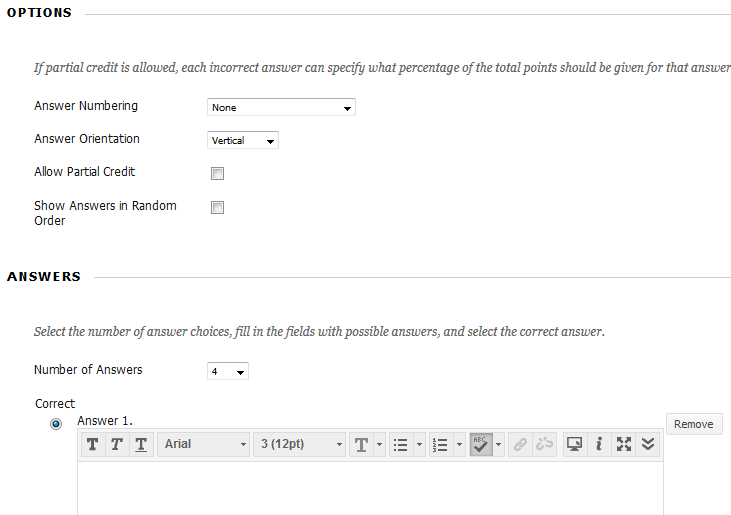Click the text color T icon

point(361,444)
